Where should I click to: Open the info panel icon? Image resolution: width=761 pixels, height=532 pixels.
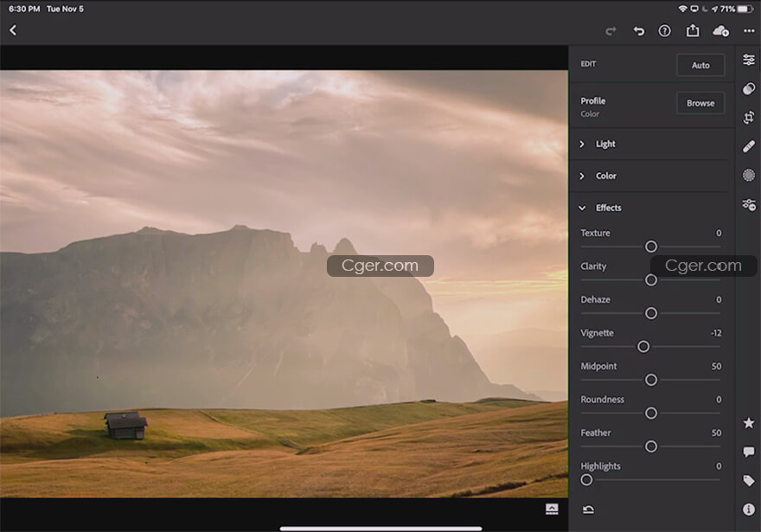(x=749, y=510)
